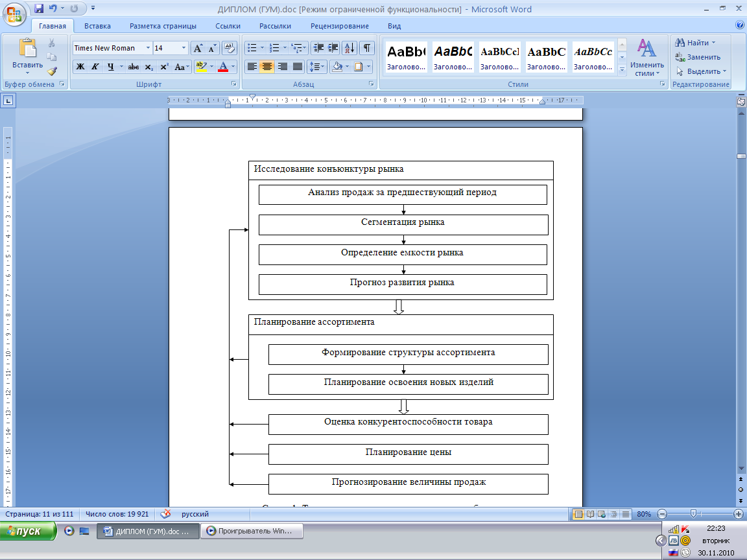Screen dimensions: 747x560
Task: Zoom in with plus button
Action: coord(739,514)
